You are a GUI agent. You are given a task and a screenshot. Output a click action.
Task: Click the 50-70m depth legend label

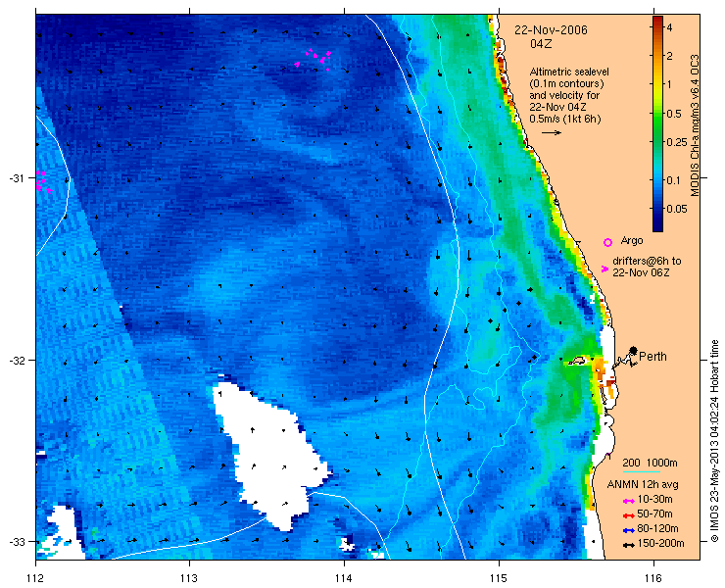pos(654,514)
